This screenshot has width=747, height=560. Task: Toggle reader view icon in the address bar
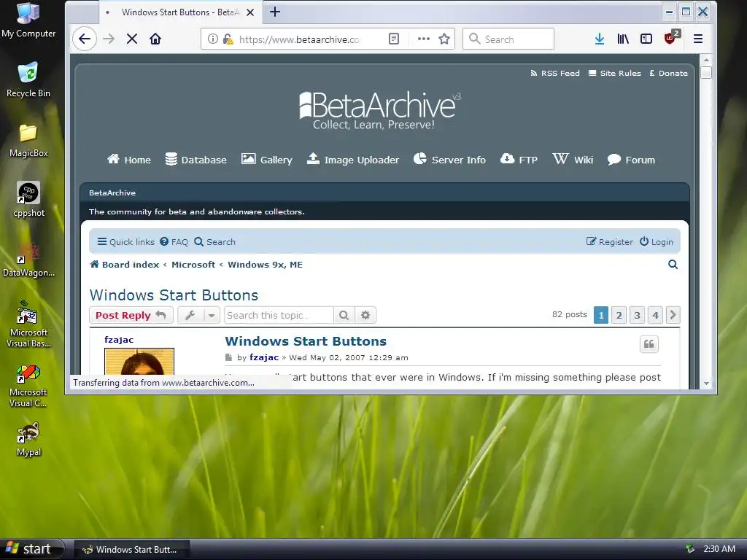393,39
